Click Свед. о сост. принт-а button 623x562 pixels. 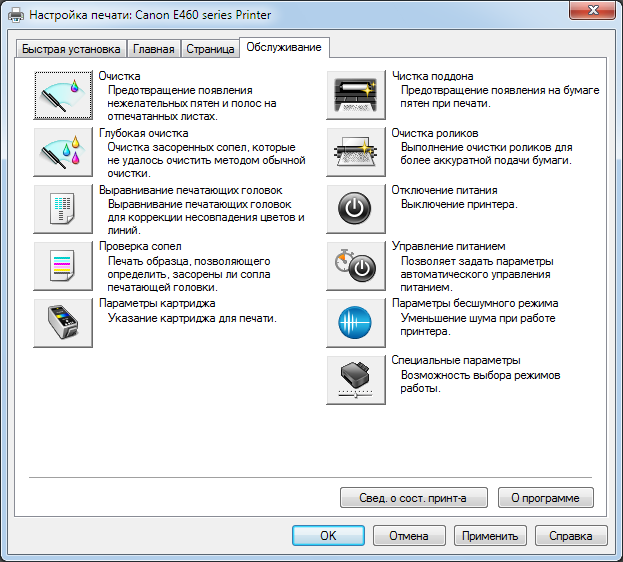tap(413, 498)
